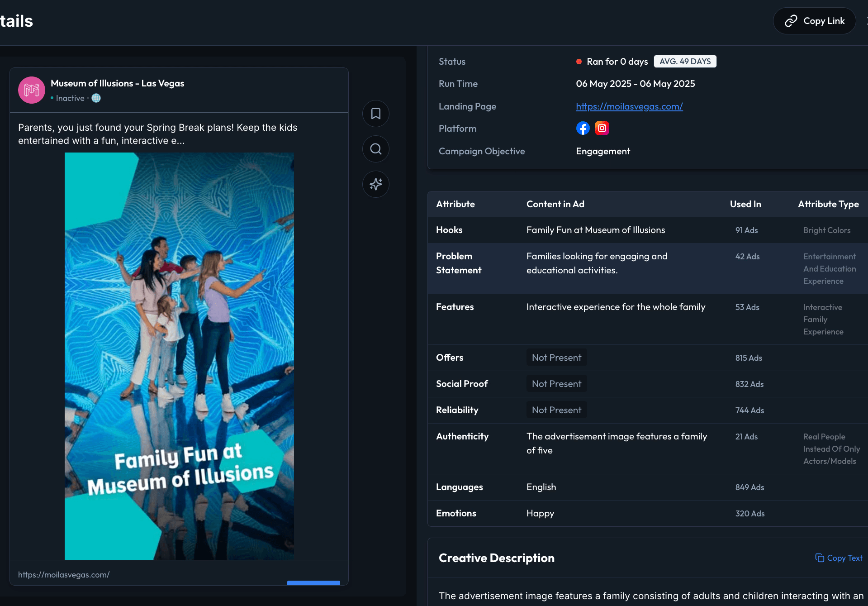
Task: Click Not Present chip in Offers row
Action: pos(556,358)
